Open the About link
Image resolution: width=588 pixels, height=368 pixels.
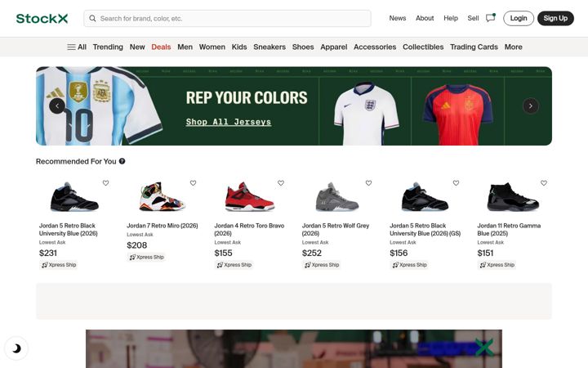(425, 18)
